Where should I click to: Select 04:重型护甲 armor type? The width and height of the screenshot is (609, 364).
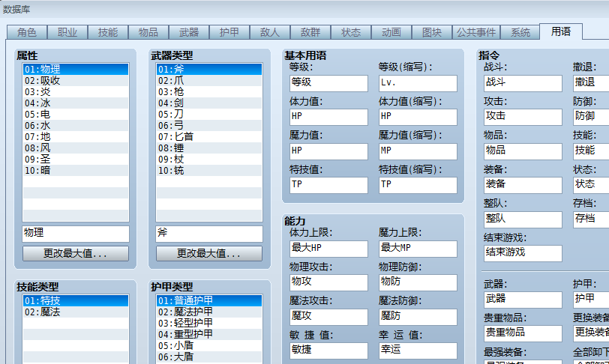[209, 335]
